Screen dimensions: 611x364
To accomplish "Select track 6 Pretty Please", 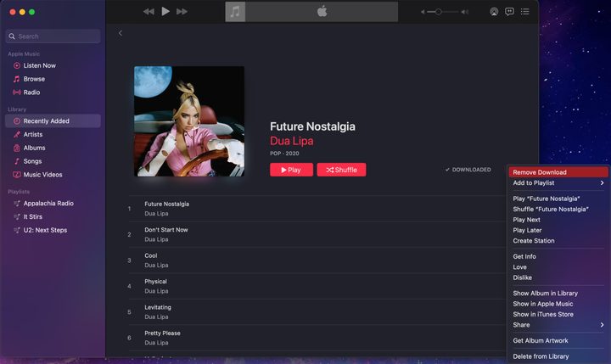I will tap(317, 338).
